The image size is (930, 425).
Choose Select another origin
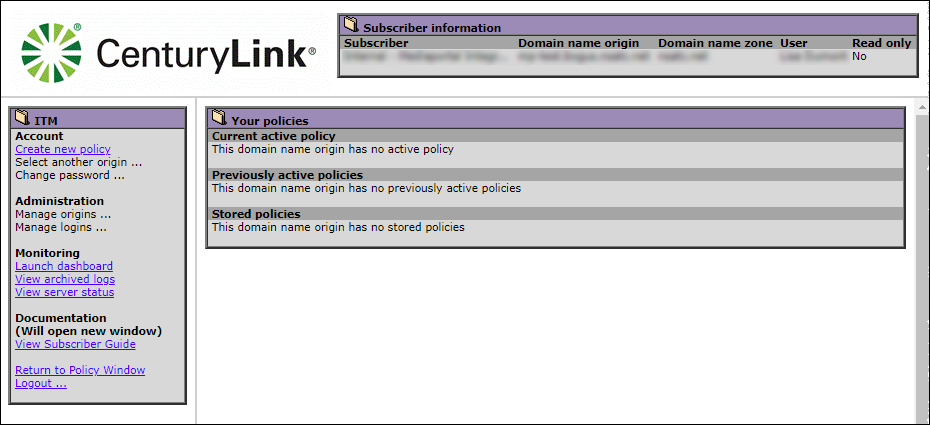(x=79, y=162)
